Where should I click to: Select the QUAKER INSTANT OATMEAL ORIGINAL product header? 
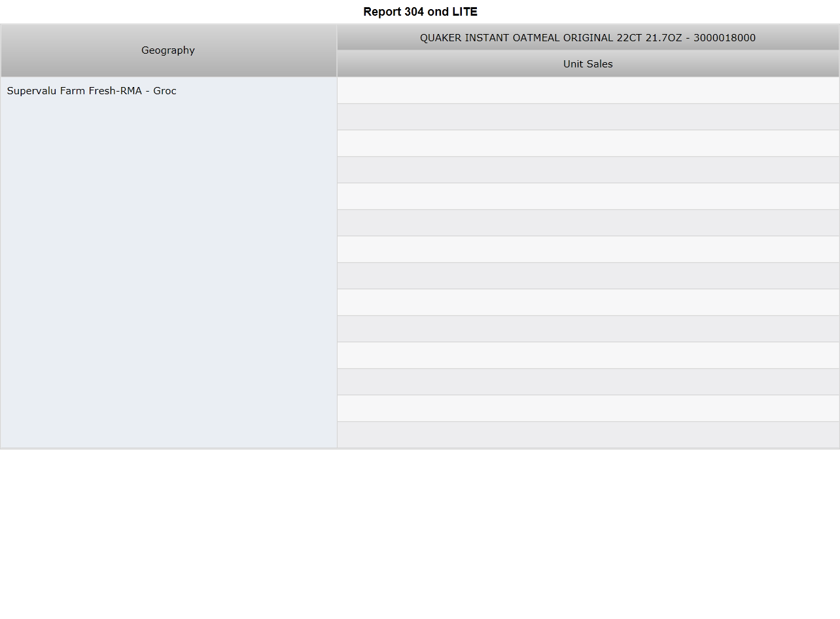587,38
